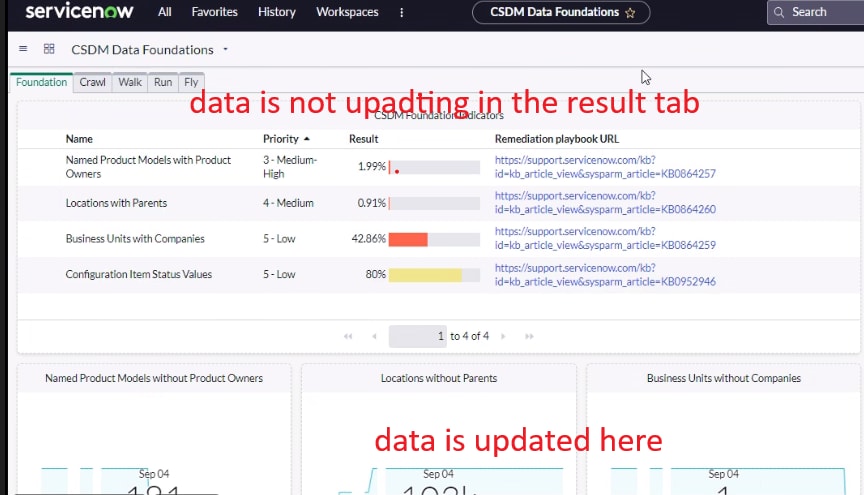Open the more options vertical dots menu

click(x=402, y=12)
